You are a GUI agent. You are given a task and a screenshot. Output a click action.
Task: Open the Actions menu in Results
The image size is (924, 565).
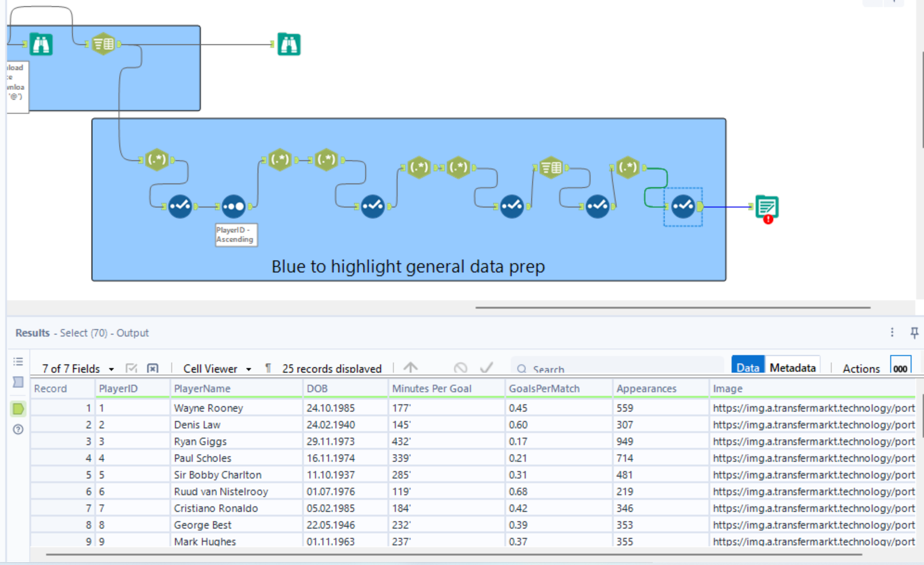click(x=861, y=368)
